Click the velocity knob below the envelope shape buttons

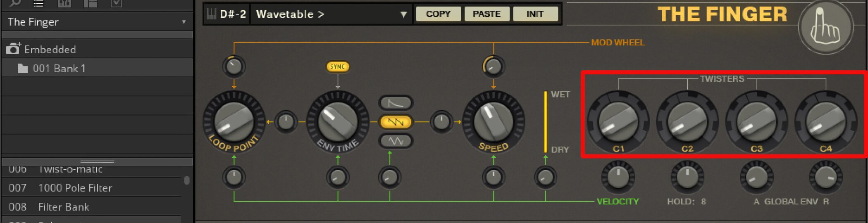(390, 177)
